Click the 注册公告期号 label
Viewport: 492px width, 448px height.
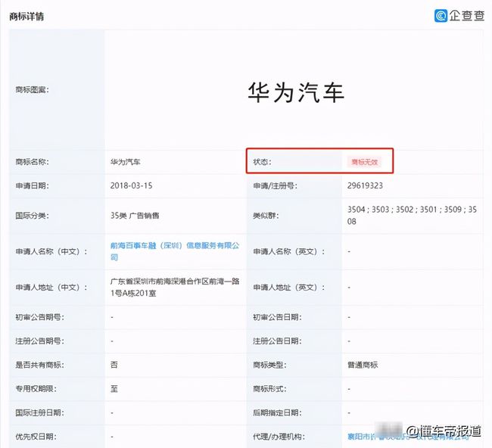click(x=40, y=341)
